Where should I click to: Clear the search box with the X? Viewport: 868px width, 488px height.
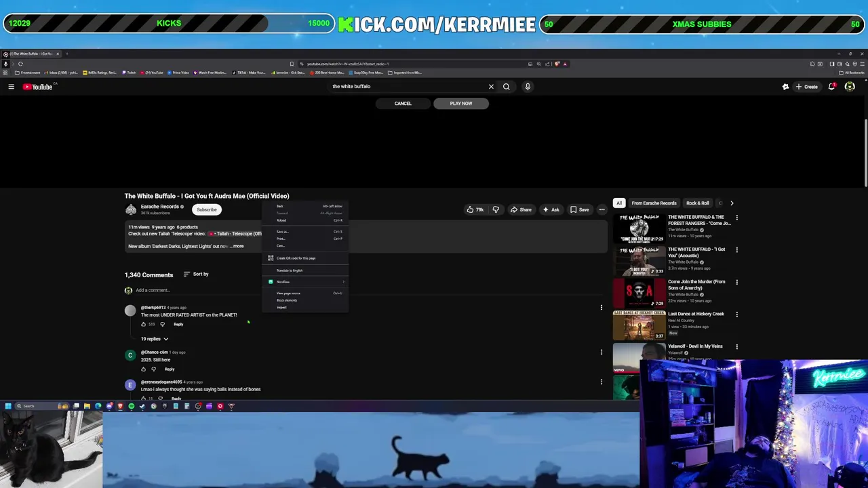491,87
